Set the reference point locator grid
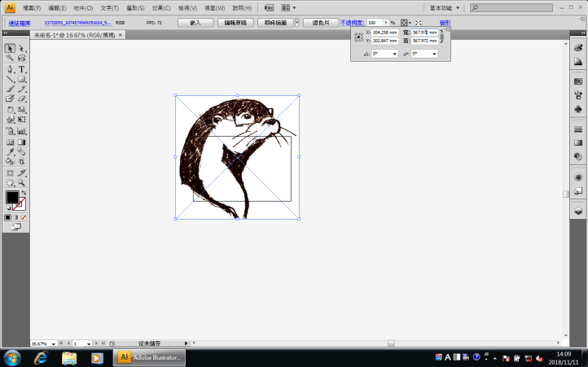This screenshot has height=367, width=588. (x=359, y=37)
